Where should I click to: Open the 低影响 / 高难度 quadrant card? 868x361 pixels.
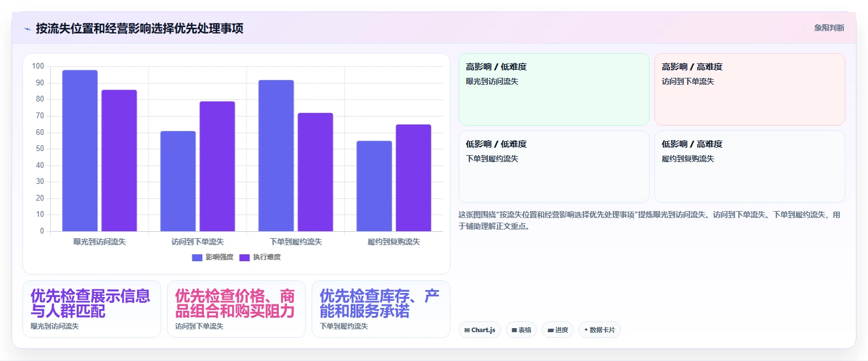750,167
